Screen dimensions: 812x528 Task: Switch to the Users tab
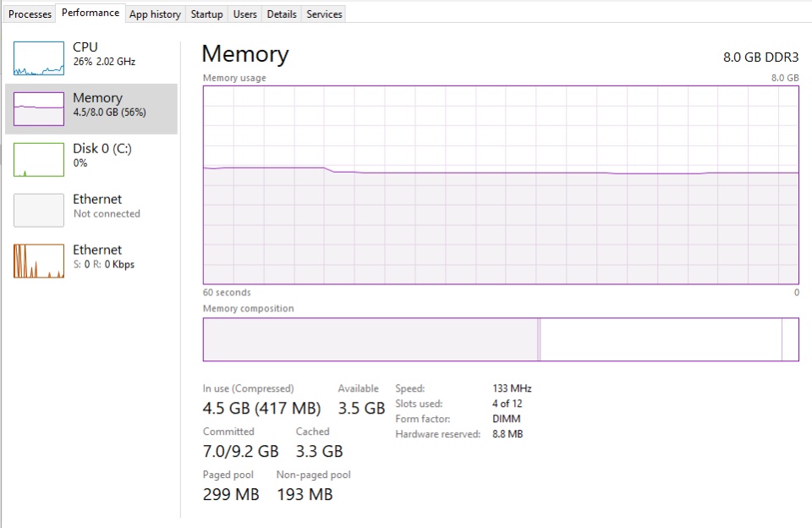click(x=245, y=14)
